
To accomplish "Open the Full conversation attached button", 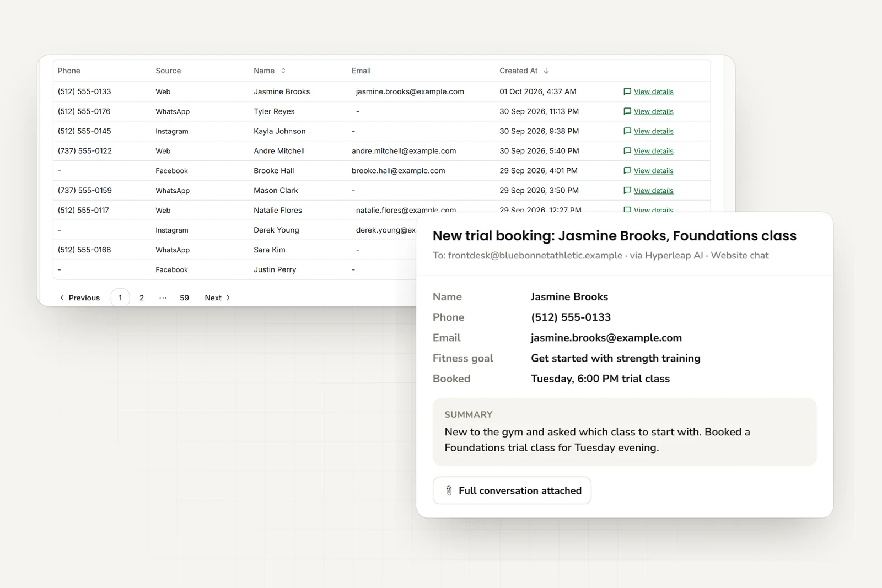I will 512,490.
